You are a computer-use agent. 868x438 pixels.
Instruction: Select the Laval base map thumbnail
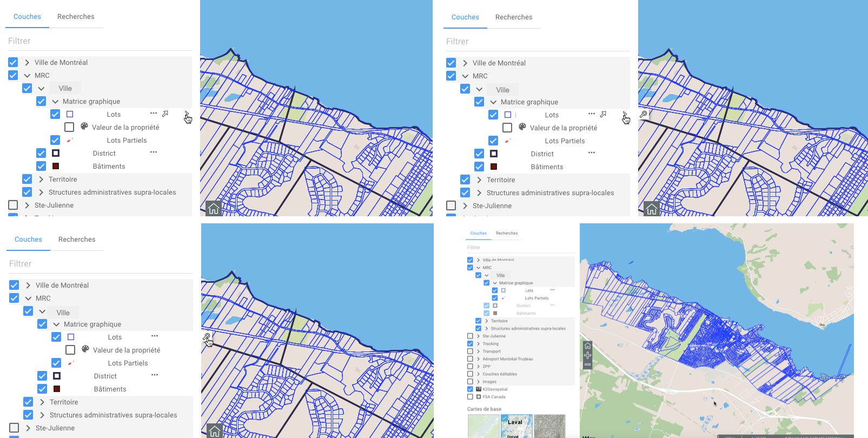(516, 426)
